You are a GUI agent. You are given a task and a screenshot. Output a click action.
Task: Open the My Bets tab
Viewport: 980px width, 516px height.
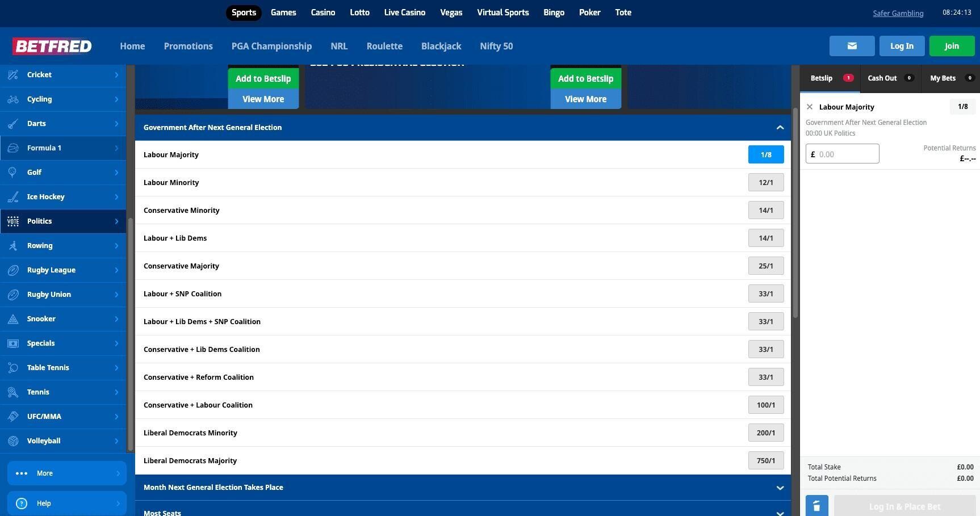click(950, 78)
